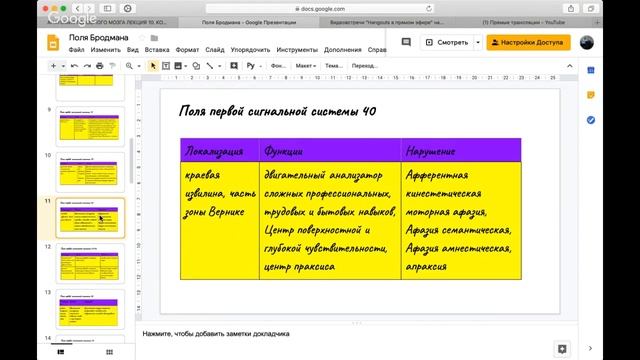The width and height of the screenshot is (640, 360).
Task: Click the Тема theme button
Action: [x=333, y=66]
